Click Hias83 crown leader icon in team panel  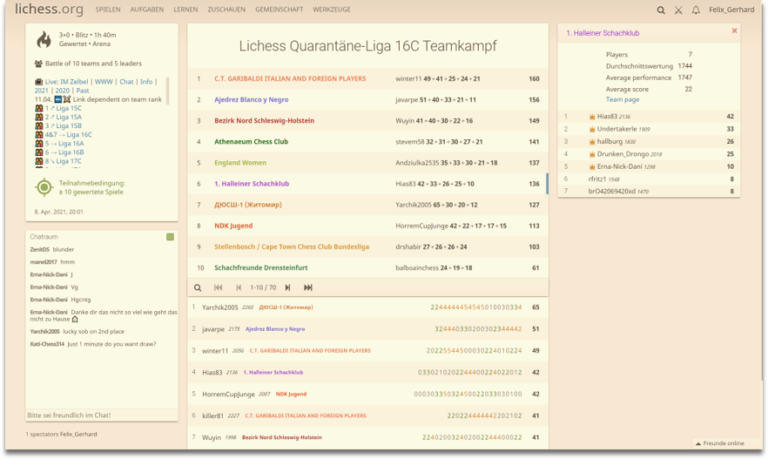coord(592,117)
